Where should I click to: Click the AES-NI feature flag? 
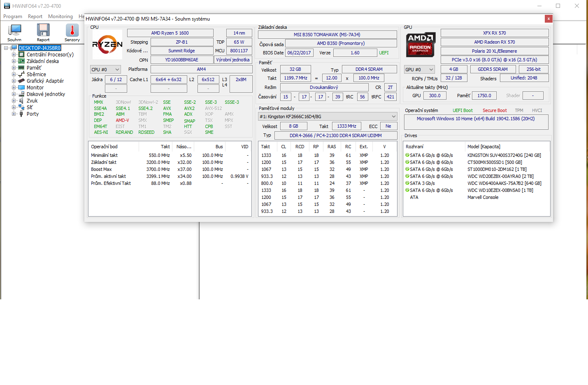(101, 132)
